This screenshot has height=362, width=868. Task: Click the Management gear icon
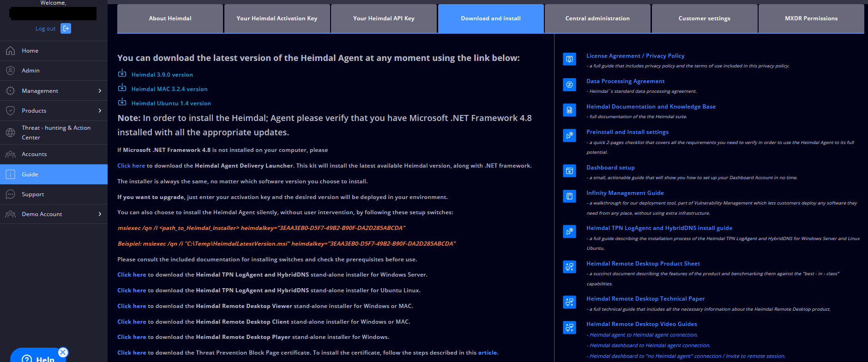click(10, 91)
